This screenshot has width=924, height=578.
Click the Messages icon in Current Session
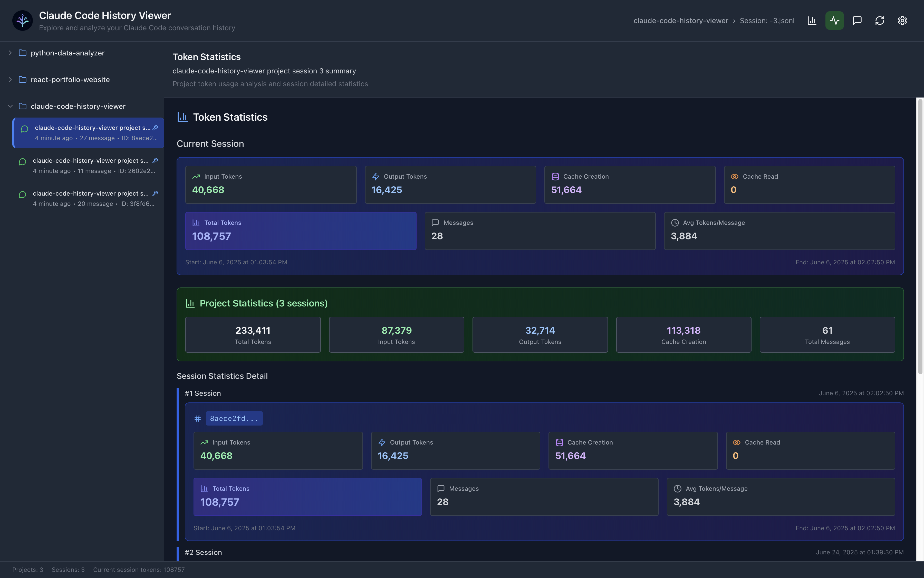pyautogui.click(x=435, y=223)
